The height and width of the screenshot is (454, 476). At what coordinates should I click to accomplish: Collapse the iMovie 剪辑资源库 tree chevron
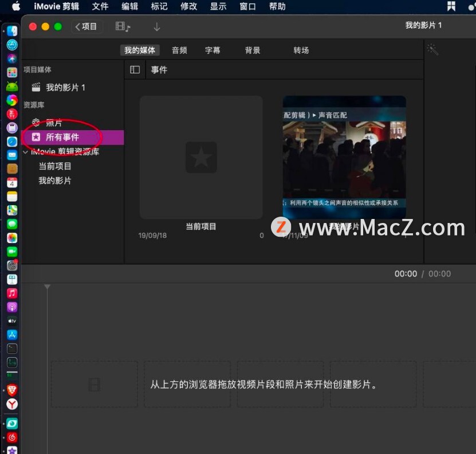pos(26,152)
